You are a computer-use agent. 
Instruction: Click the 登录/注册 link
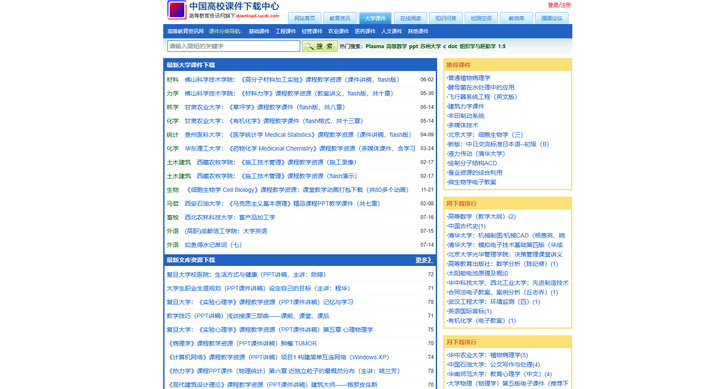pyautogui.click(x=559, y=5)
